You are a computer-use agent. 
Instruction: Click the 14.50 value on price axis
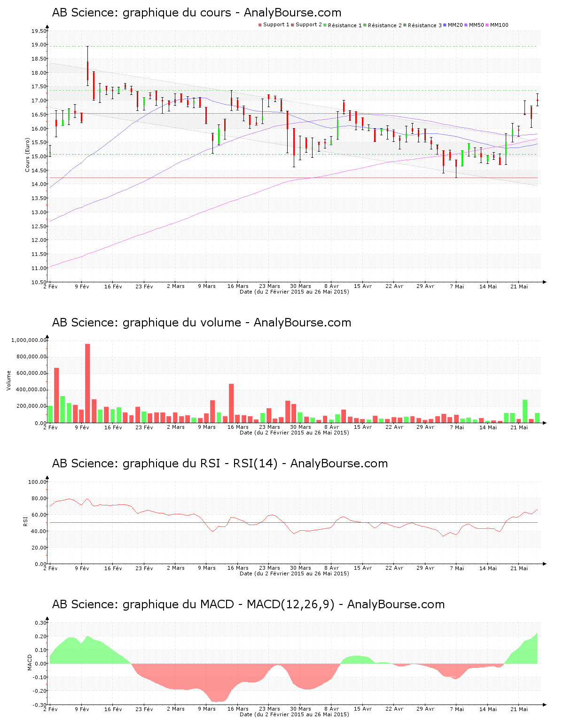tap(39, 170)
